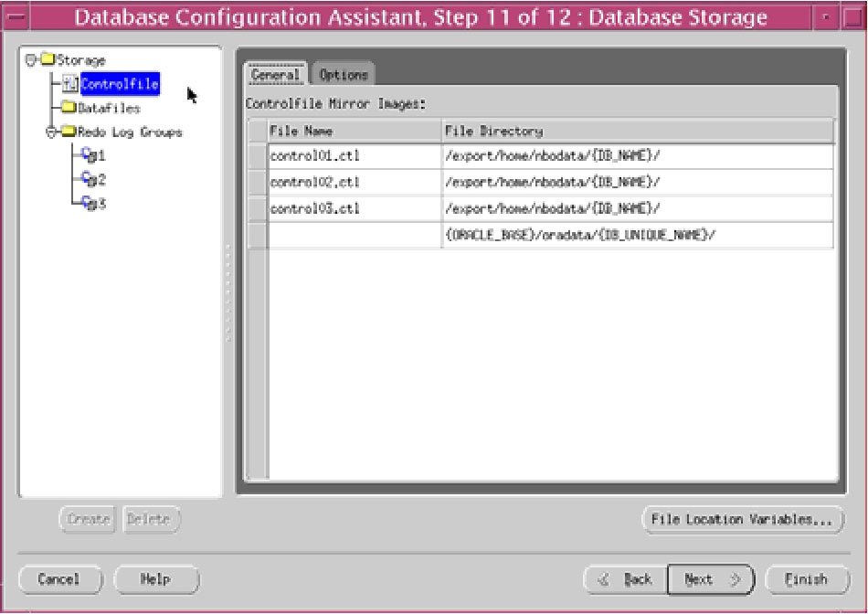868x614 pixels.
Task: Select Datafiles in the storage tree
Action: pyautogui.click(x=109, y=108)
